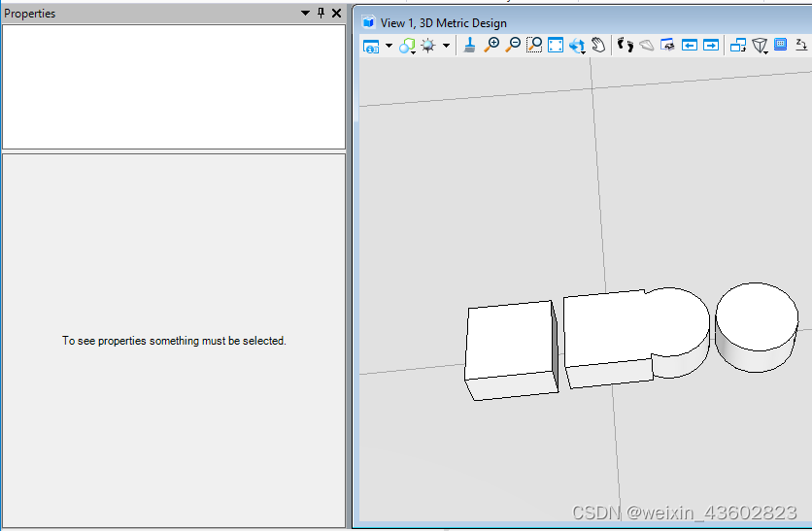Expand View Attributes dropdown arrow

pos(389,46)
